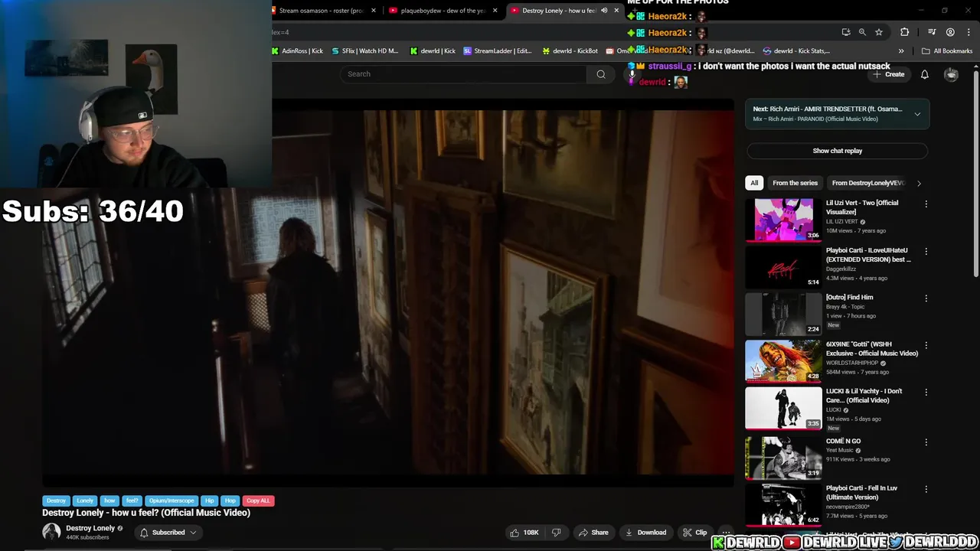Share the video
This screenshot has width=980, height=551.
point(593,533)
